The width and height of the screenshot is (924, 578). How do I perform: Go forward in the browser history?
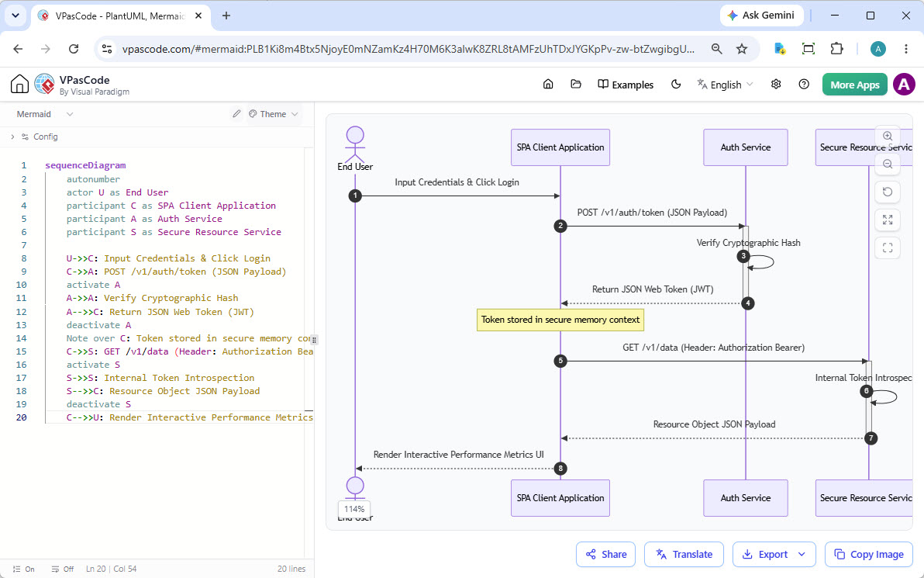46,49
